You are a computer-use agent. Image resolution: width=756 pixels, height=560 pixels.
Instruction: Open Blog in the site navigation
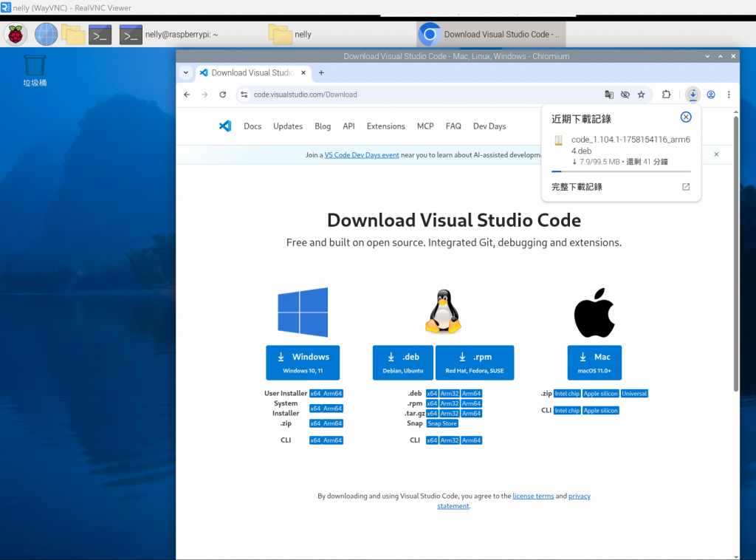(x=323, y=126)
